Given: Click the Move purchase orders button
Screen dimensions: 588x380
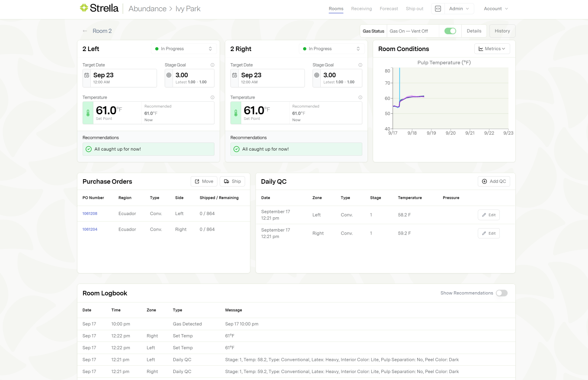Looking at the screenshot, I should coord(204,181).
